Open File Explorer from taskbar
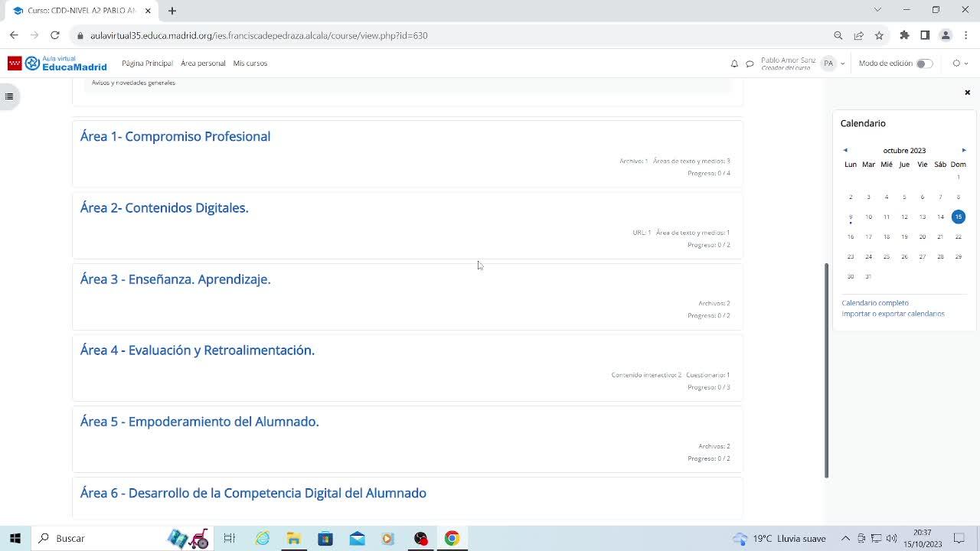980x551 pixels. [x=293, y=538]
